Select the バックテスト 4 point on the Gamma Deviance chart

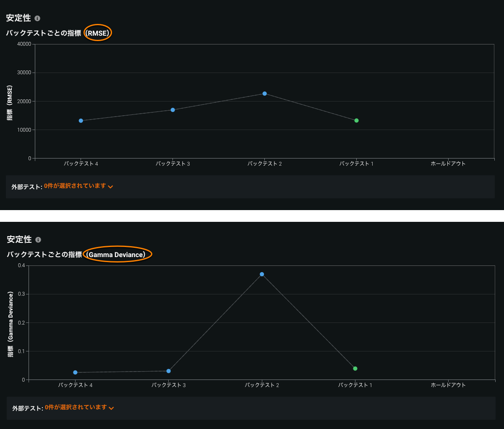coord(76,372)
